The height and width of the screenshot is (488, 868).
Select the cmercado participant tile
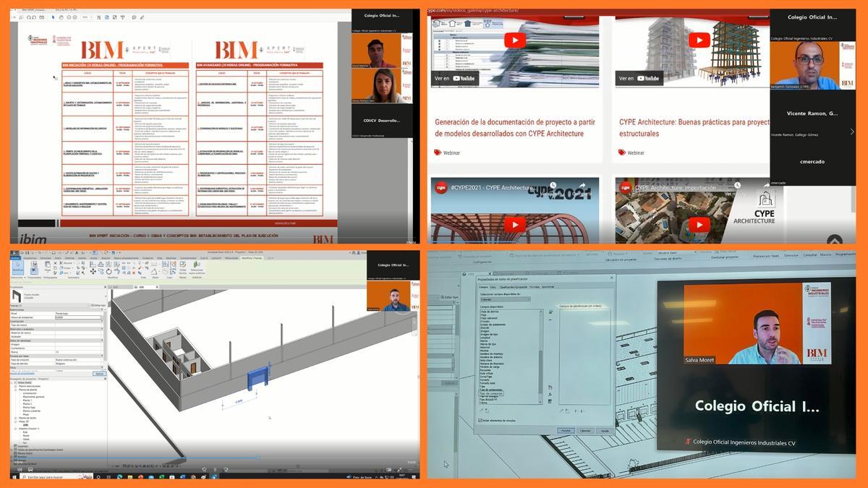tap(812, 162)
